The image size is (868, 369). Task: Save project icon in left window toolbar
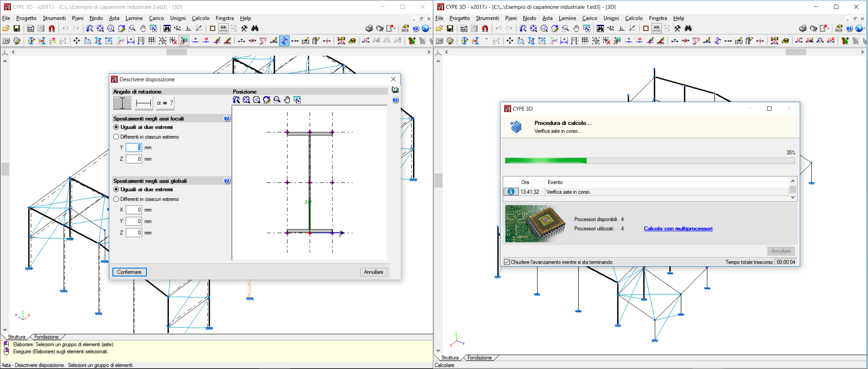coord(17,29)
